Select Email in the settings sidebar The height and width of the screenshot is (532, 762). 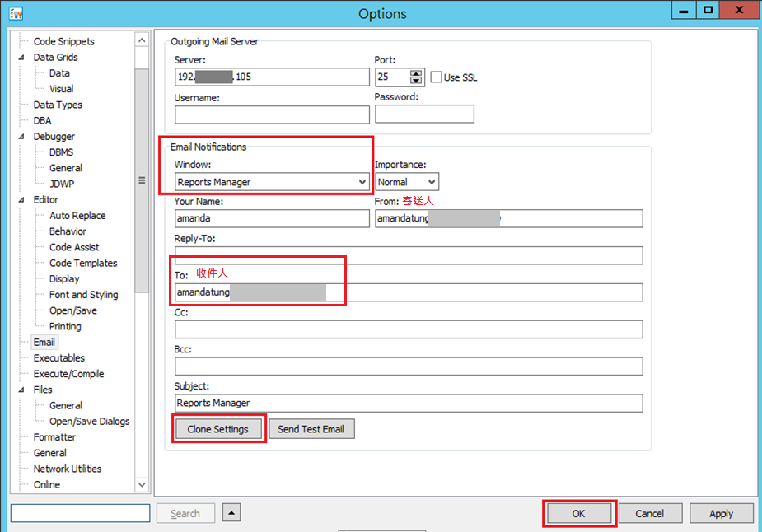pyautogui.click(x=44, y=342)
